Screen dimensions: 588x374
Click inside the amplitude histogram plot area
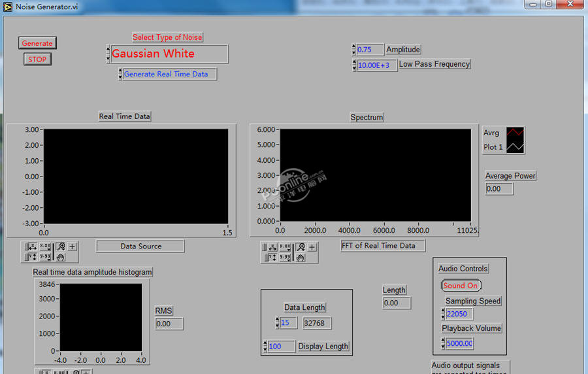click(x=101, y=317)
